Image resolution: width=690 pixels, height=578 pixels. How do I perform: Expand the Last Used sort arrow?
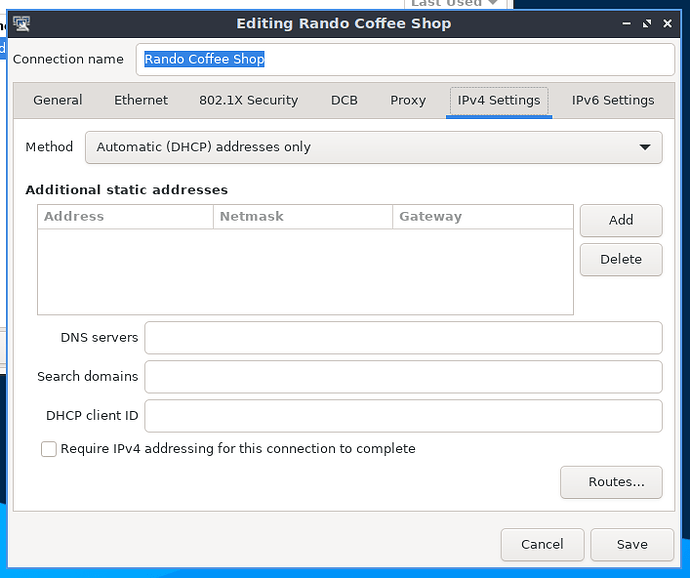[493, 3]
